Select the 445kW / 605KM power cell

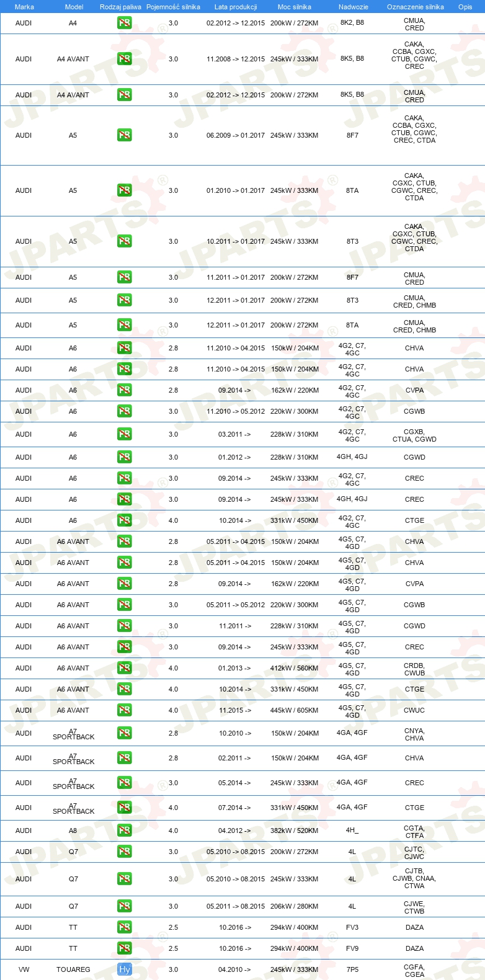(x=295, y=710)
